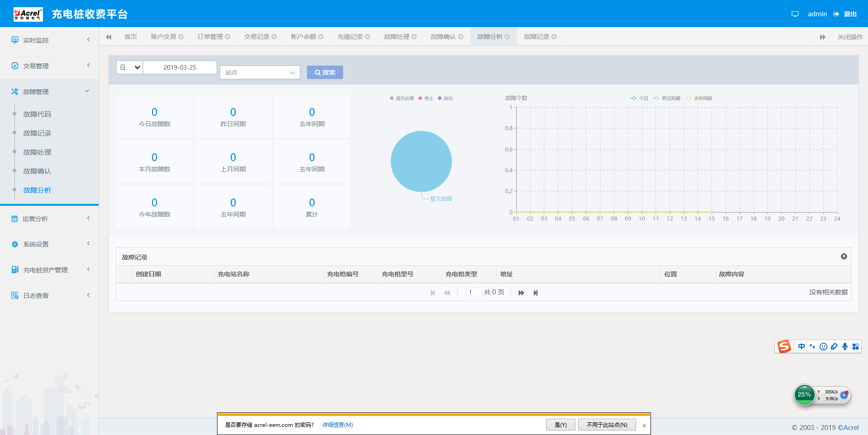Go to previous page of fault records
The height and width of the screenshot is (435, 868).
(447, 293)
